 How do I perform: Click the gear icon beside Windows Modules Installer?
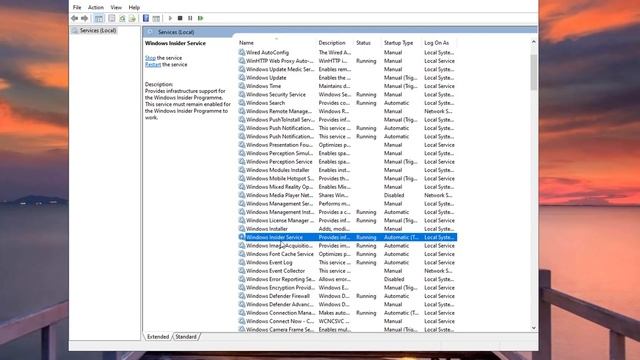pos(242,170)
